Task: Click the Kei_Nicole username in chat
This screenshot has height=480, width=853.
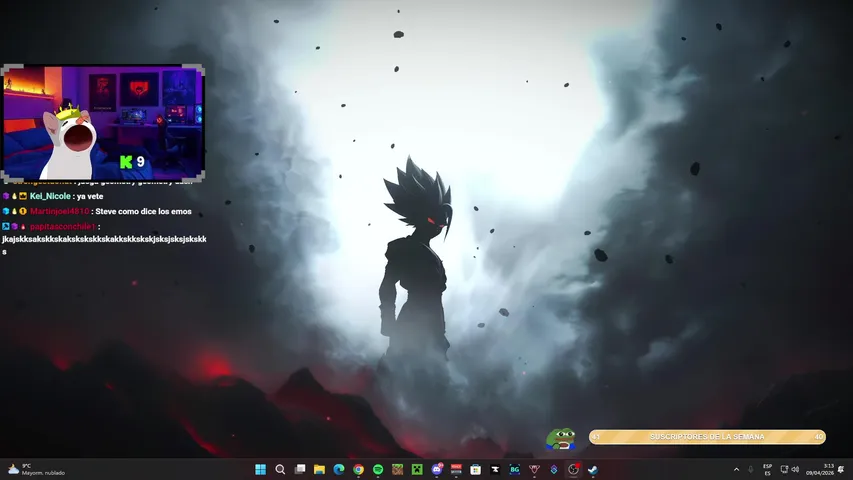Action: pyautogui.click(x=50, y=196)
